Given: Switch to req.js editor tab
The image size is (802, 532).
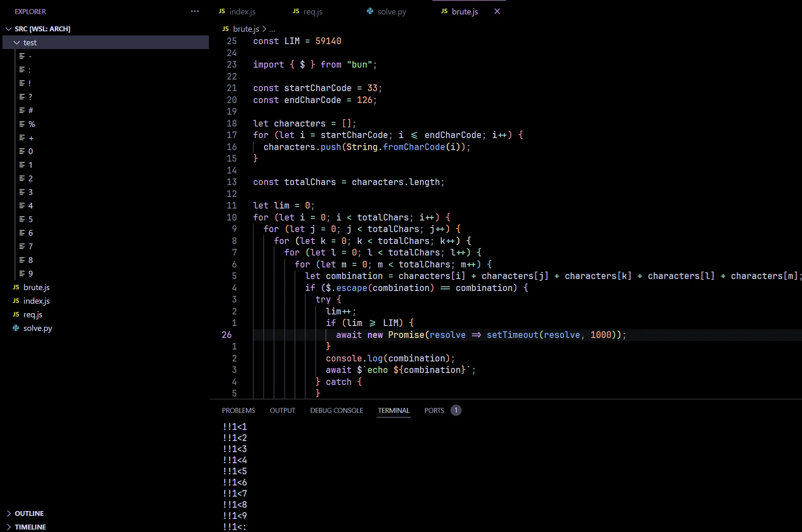Looking at the screenshot, I should coord(312,12).
